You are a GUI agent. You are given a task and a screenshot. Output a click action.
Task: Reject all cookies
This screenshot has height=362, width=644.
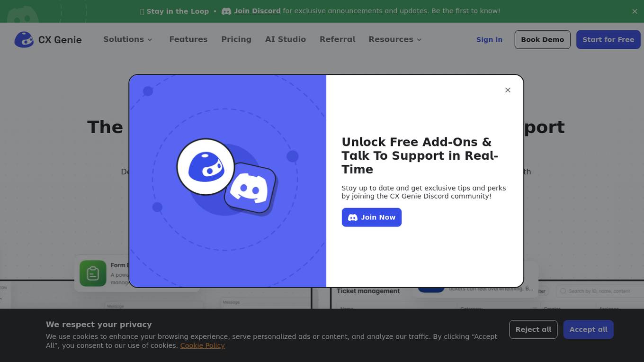(533, 330)
